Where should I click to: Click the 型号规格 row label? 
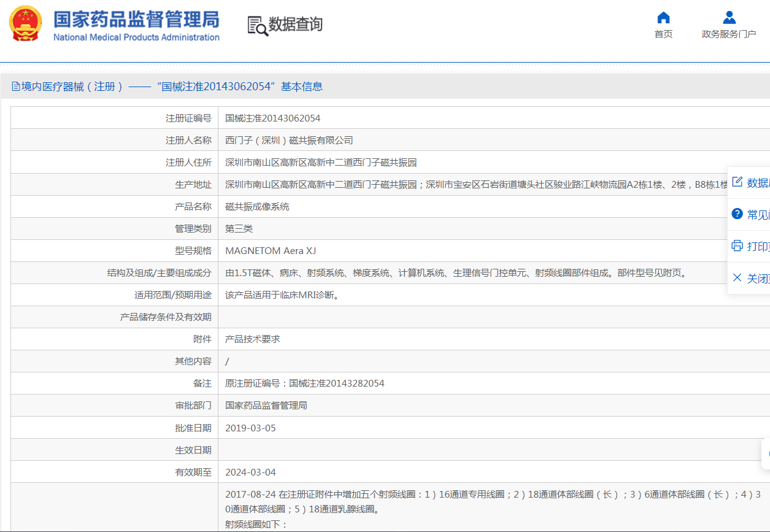point(193,251)
